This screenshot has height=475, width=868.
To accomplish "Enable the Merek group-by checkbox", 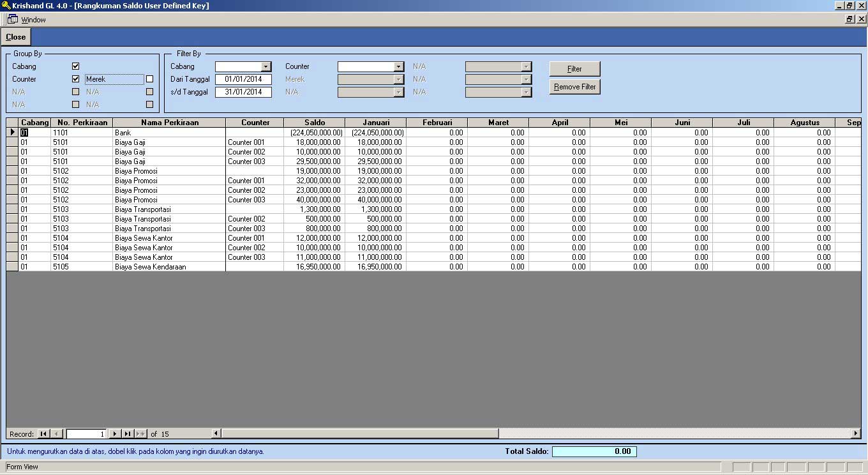I will click(149, 79).
